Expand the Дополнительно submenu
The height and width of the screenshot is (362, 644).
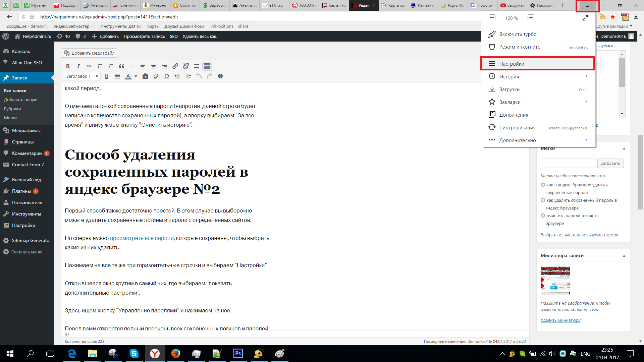pos(518,140)
